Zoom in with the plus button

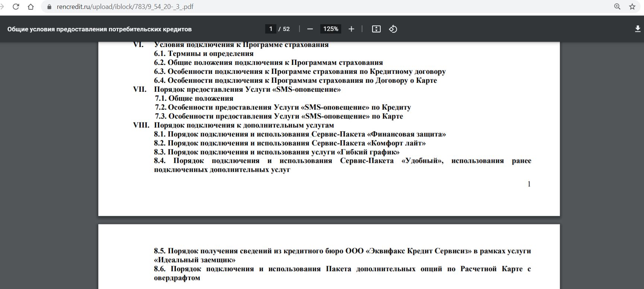pos(351,29)
